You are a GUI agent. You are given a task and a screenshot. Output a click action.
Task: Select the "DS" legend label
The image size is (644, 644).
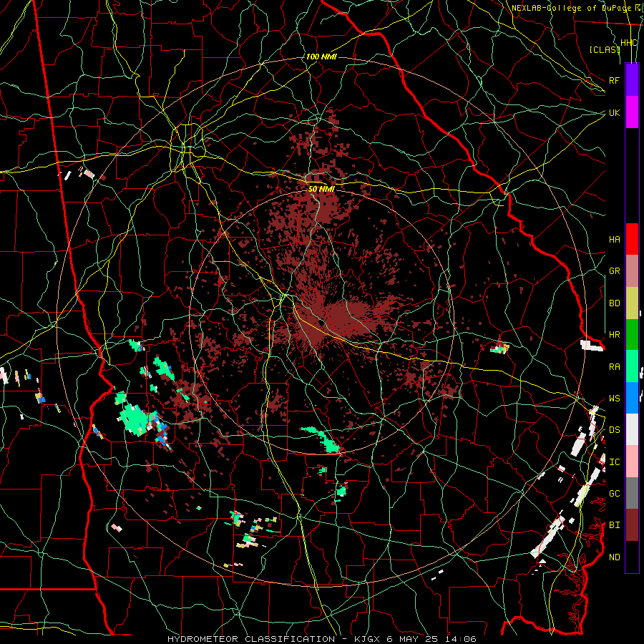[x=614, y=430]
